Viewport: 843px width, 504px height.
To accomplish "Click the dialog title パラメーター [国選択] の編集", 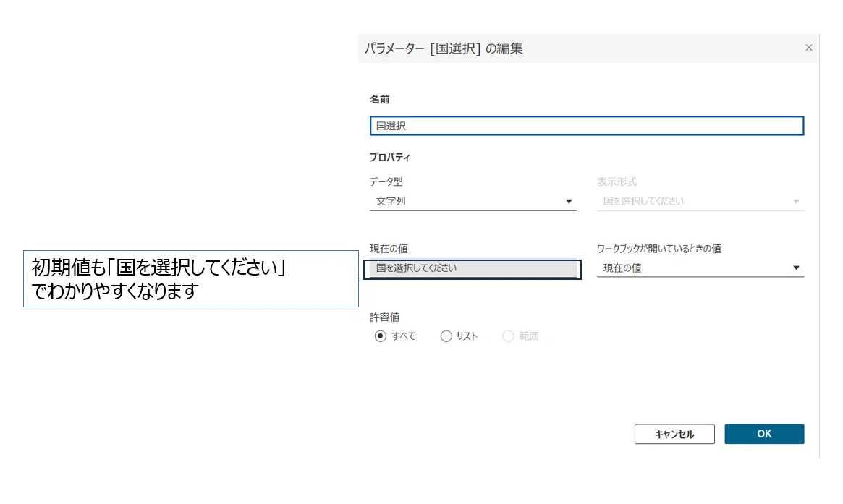I will coord(444,48).
